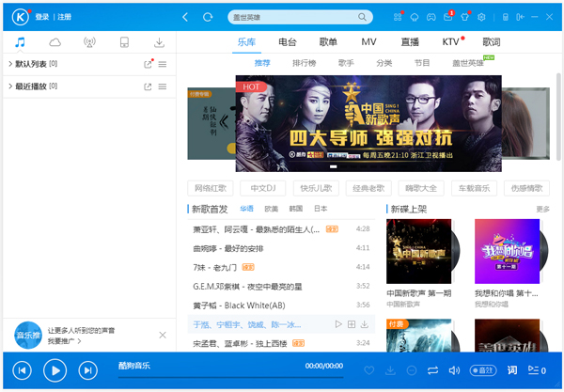Image resolution: width=564 pixels, height=392 pixels.
Task: Open the 我想和你唱 album cover
Action: point(508,251)
